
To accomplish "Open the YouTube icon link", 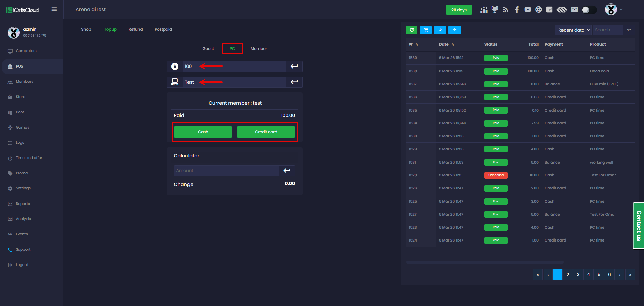I will pos(528,10).
